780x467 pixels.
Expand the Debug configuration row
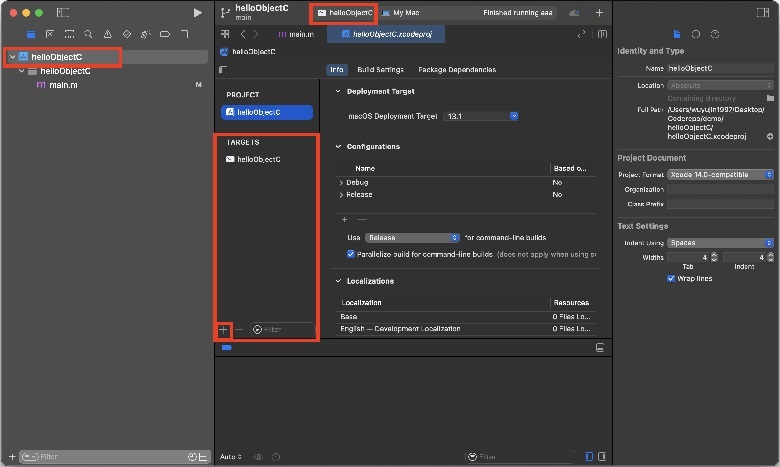pos(341,183)
